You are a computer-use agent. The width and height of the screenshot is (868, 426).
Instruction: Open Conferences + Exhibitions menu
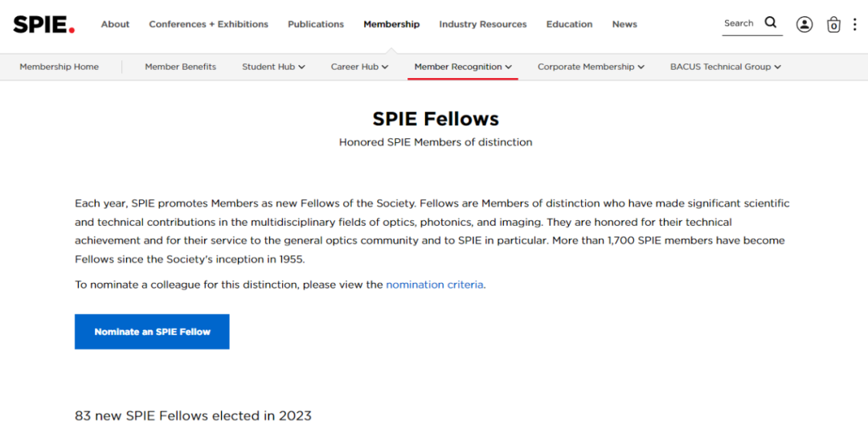(x=209, y=24)
